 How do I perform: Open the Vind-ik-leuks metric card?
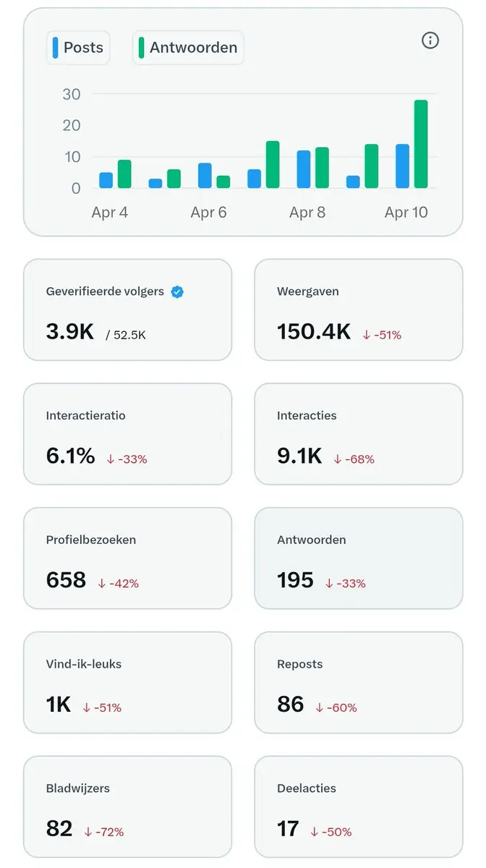[x=127, y=683]
